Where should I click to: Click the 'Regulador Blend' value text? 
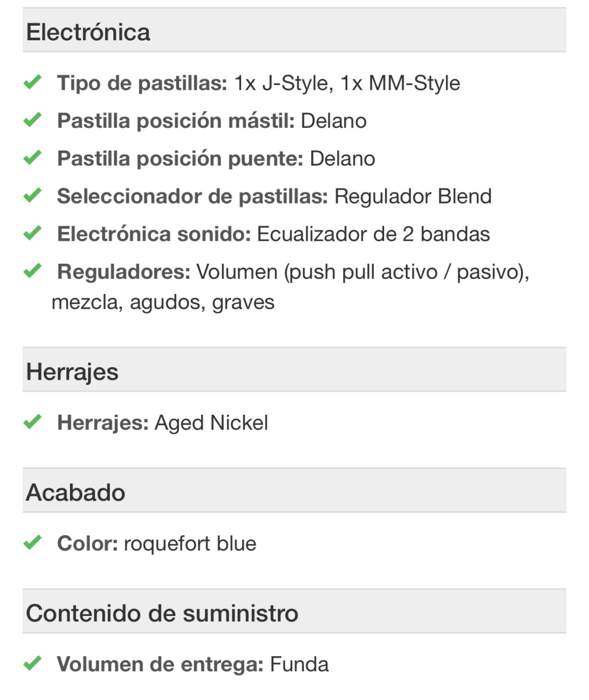pyautogui.click(x=413, y=196)
